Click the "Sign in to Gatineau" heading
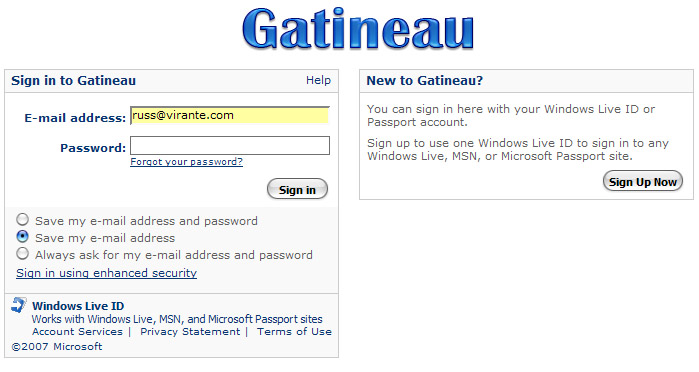 74,81
